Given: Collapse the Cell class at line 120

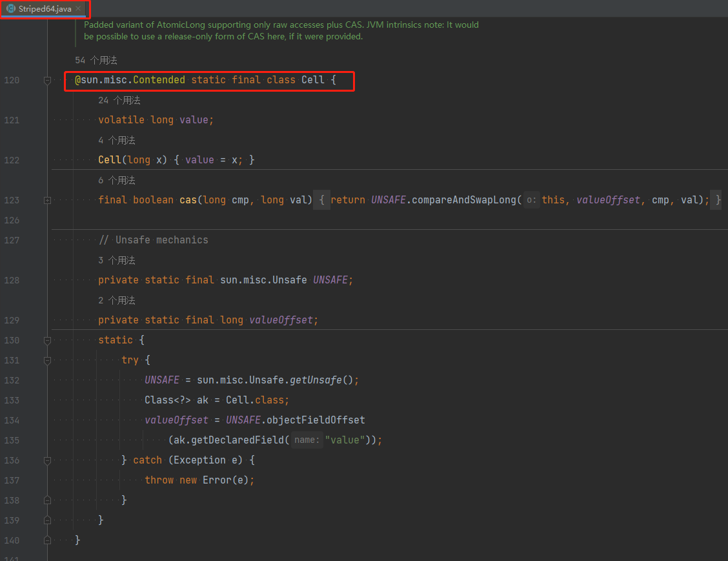Looking at the screenshot, I should [x=47, y=80].
